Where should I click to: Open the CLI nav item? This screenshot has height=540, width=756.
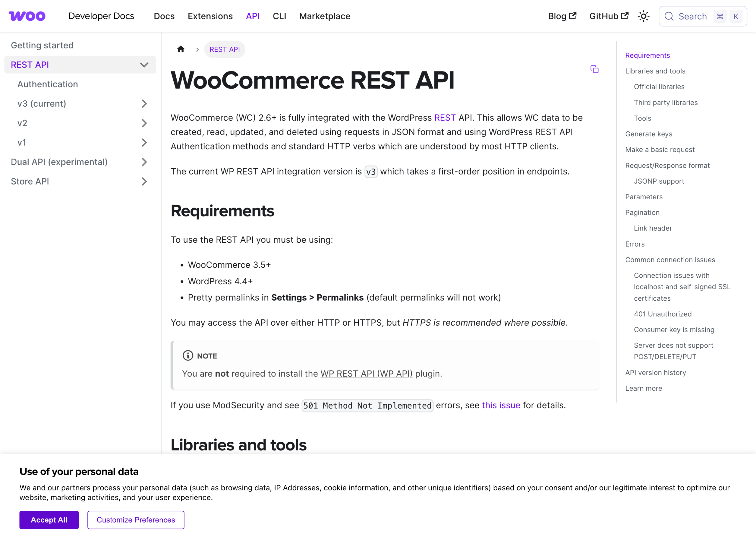[279, 16]
